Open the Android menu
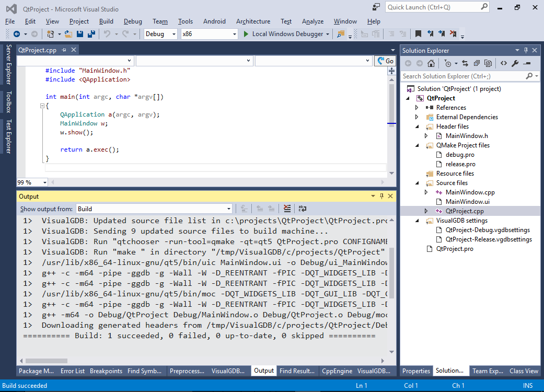This screenshot has height=392, width=544. (x=214, y=21)
